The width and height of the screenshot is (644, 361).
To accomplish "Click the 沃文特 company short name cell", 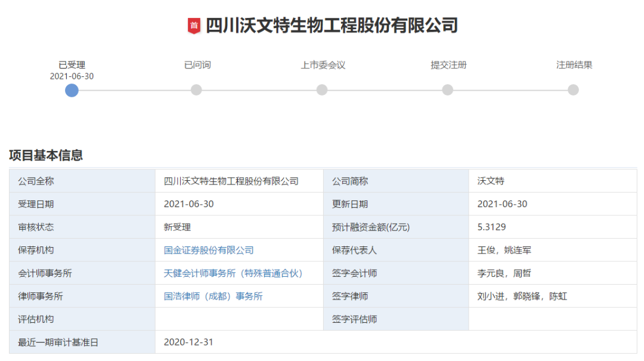I will click(491, 181).
